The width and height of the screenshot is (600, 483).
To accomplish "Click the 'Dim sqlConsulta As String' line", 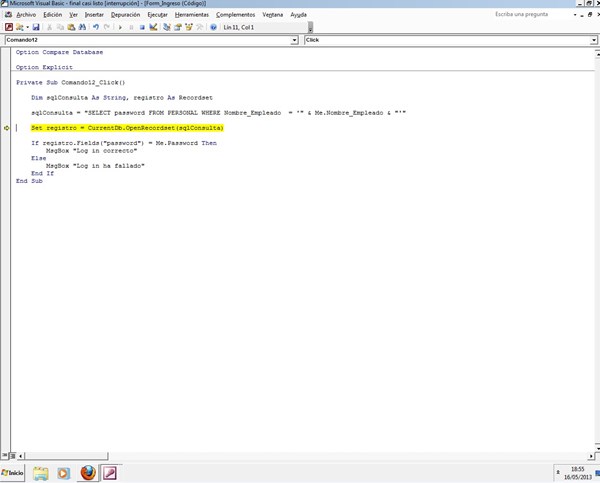I will (x=122, y=98).
